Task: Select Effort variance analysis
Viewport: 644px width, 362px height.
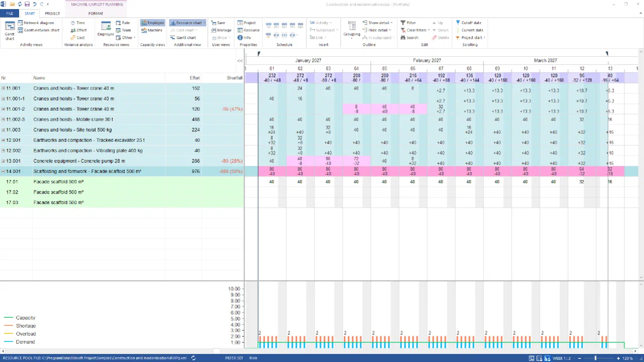Action: [x=78, y=30]
